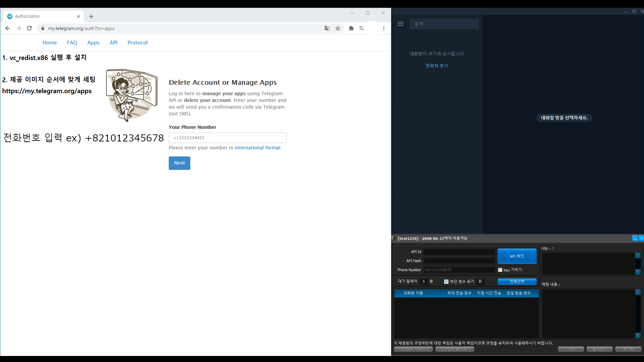Click the 시간정보 저장하기 button

413,349
